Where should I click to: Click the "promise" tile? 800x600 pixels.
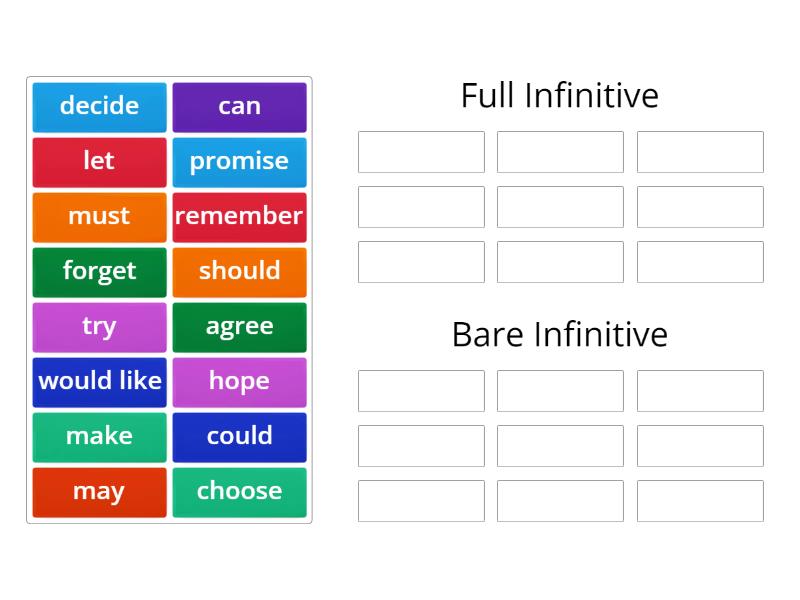tap(239, 162)
